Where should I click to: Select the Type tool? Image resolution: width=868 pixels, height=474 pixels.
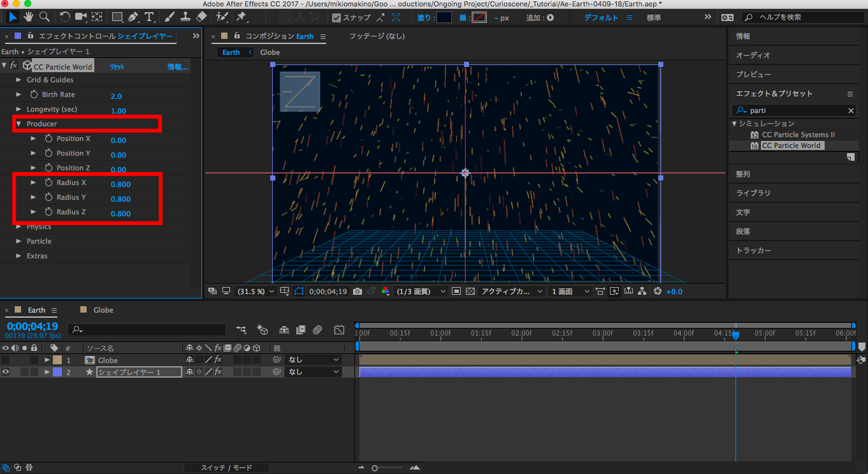point(149,17)
